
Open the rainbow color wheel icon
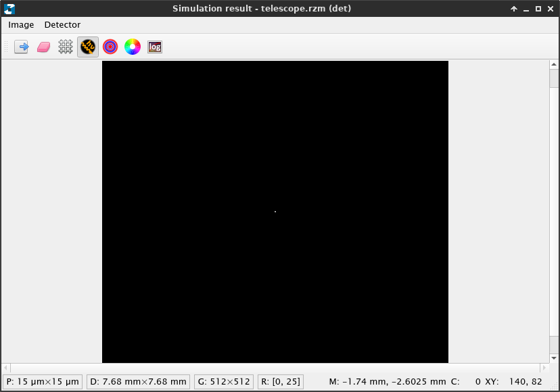pyautogui.click(x=133, y=47)
